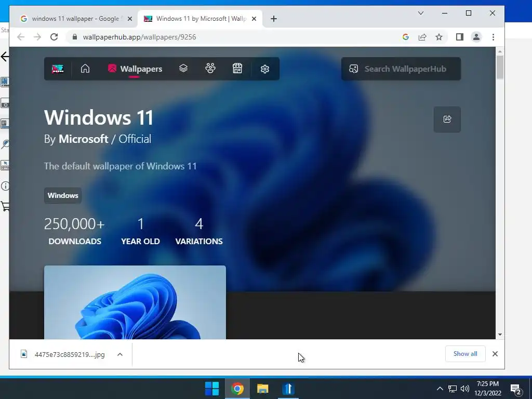Click page scrollbar up arrow
The image size is (532, 399).
tap(500, 51)
